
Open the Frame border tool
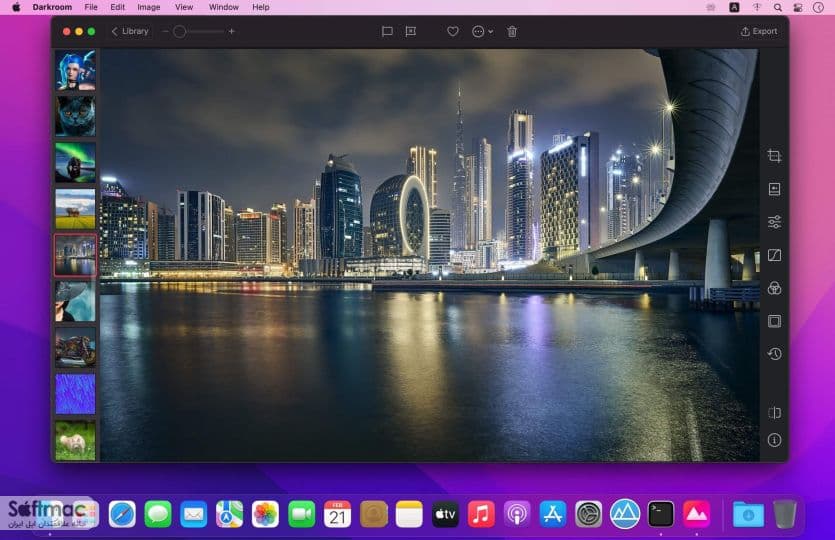click(x=774, y=321)
